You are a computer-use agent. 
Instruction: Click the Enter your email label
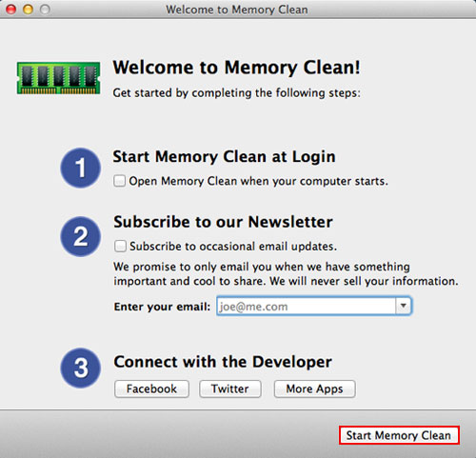pos(162,307)
